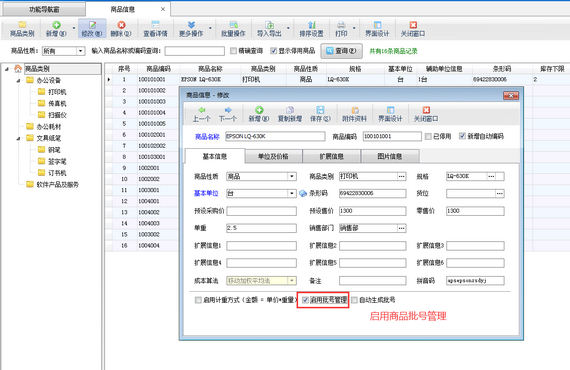Toggle the 启用批号管理 checkbox
The height and width of the screenshot is (370, 570).
tap(305, 300)
